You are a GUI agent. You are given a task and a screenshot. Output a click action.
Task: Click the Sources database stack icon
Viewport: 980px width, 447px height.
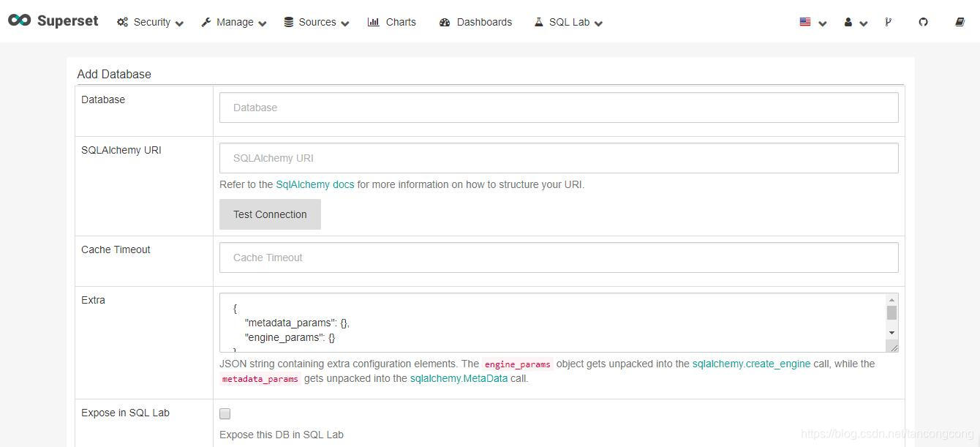tap(289, 22)
